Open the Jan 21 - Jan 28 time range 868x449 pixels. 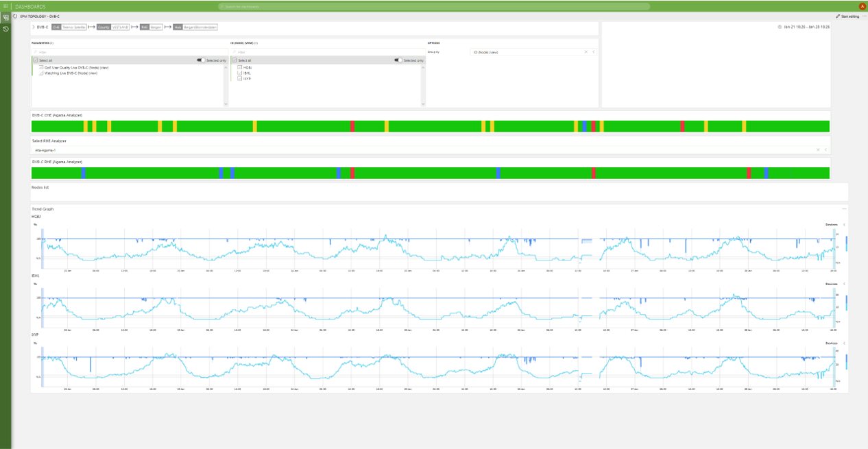pos(807,27)
